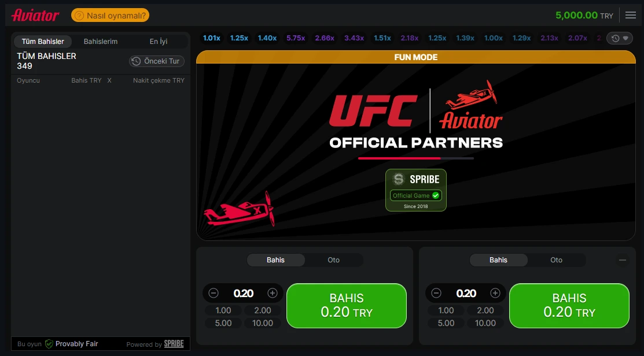Click the second panel bet amount field
The height and width of the screenshot is (356, 644).
pos(466,293)
